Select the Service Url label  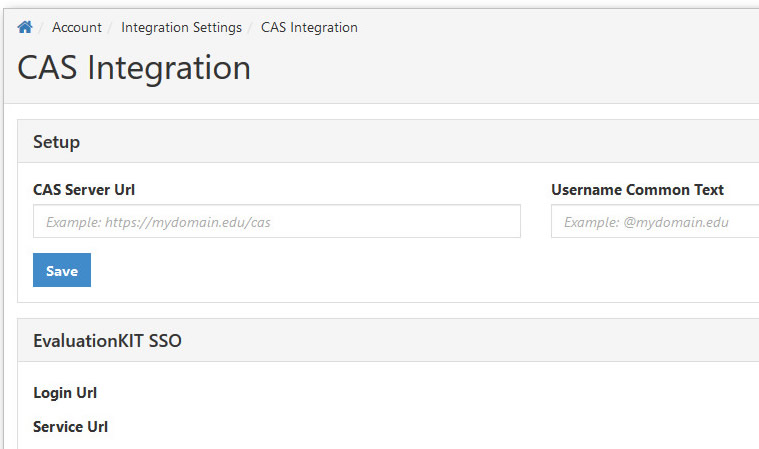click(x=70, y=427)
